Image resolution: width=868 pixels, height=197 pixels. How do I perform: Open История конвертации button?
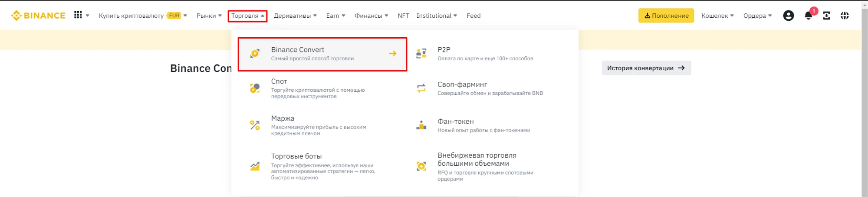pyautogui.click(x=646, y=68)
